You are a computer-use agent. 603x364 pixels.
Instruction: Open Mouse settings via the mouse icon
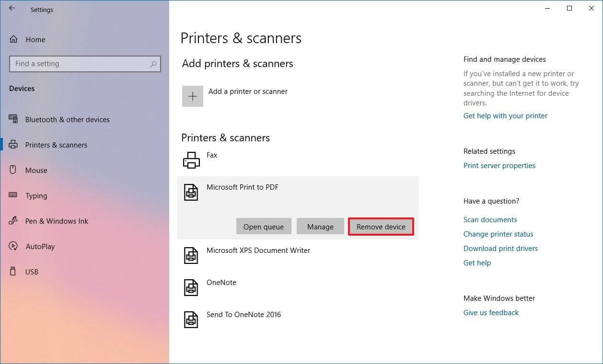[x=12, y=170]
